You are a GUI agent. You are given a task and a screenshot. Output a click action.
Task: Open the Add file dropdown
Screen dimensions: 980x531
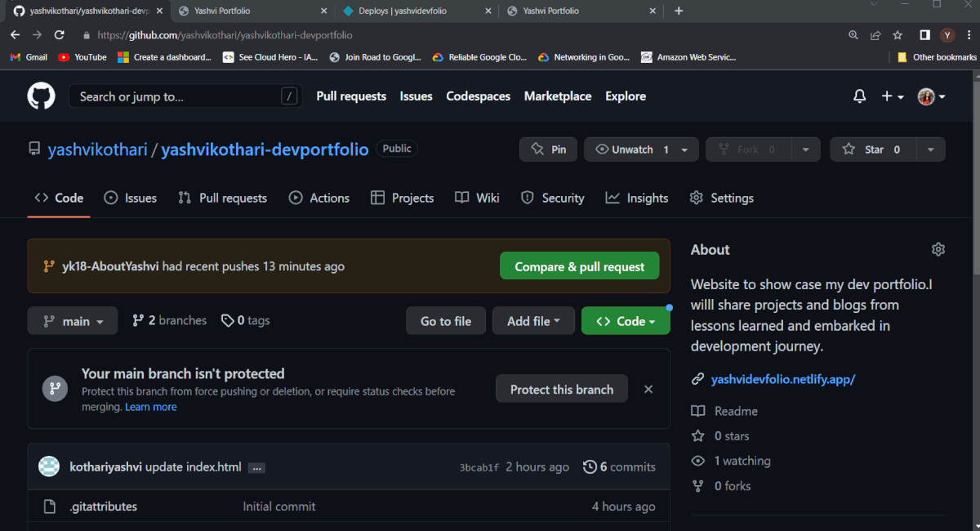[533, 321]
